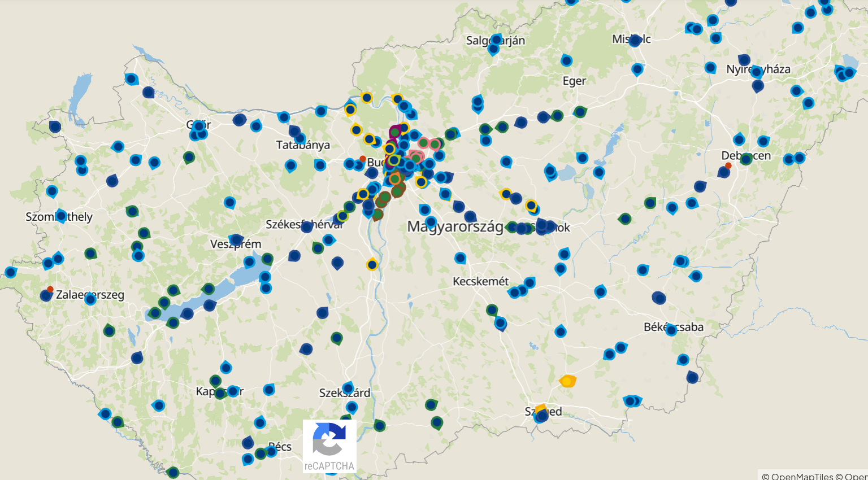The width and height of the screenshot is (868, 480).
Task: Click the blue marker on Pécs label
Action: tap(272, 450)
